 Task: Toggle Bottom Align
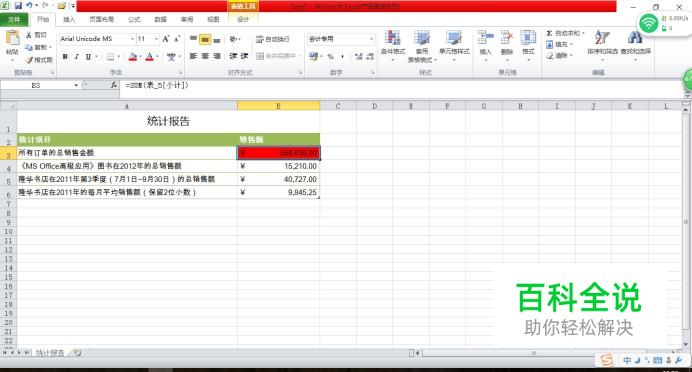pyautogui.click(x=217, y=39)
